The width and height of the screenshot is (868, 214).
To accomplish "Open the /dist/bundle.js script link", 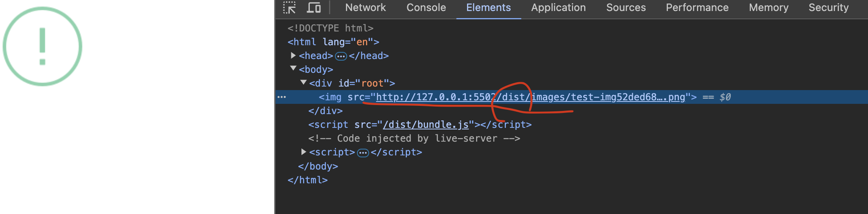I will (x=426, y=125).
